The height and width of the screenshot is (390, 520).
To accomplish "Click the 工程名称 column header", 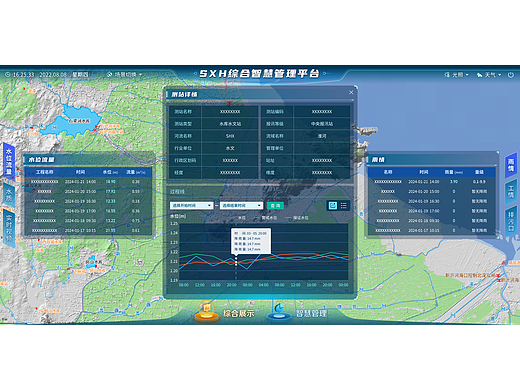I will [45, 172].
